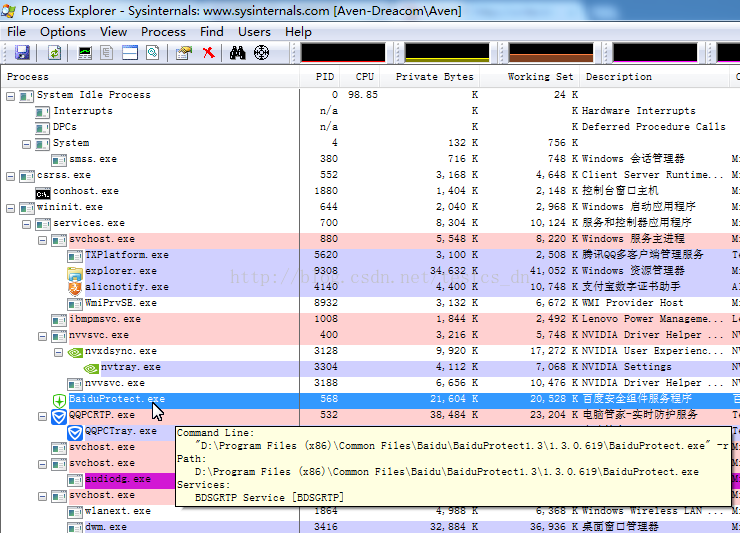This screenshot has width=740, height=533.
Task: Collapse the wininit.exe tree node
Action: [10, 209]
